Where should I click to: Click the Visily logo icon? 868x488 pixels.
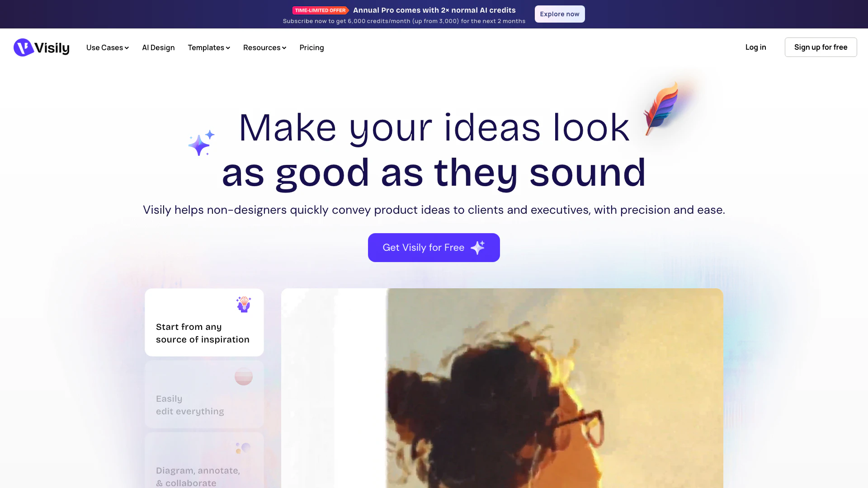[x=24, y=47]
